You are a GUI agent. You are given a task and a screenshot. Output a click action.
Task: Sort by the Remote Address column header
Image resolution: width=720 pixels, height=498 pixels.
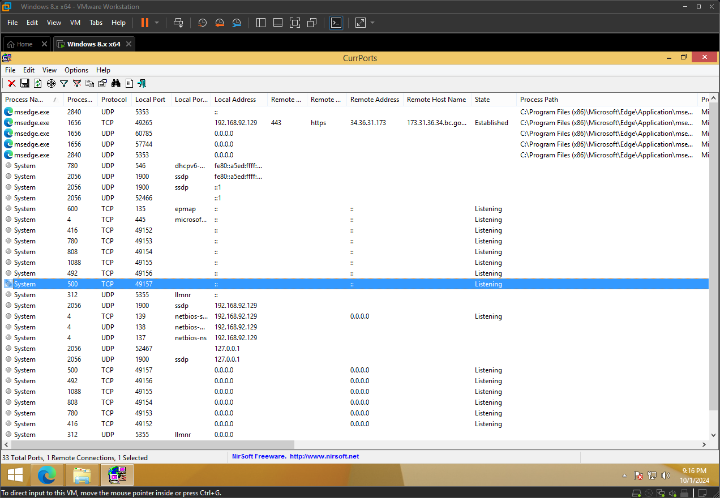tap(375, 100)
